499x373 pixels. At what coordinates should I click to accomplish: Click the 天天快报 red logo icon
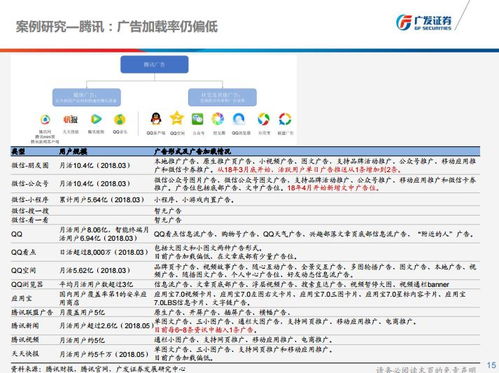coord(70,119)
